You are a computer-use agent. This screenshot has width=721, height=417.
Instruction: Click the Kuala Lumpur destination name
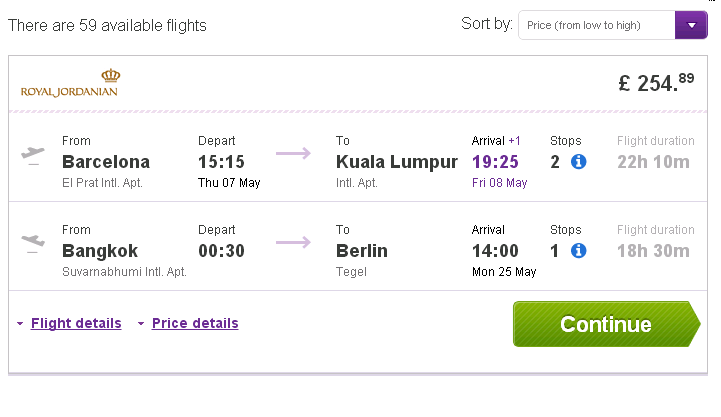(x=397, y=162)
